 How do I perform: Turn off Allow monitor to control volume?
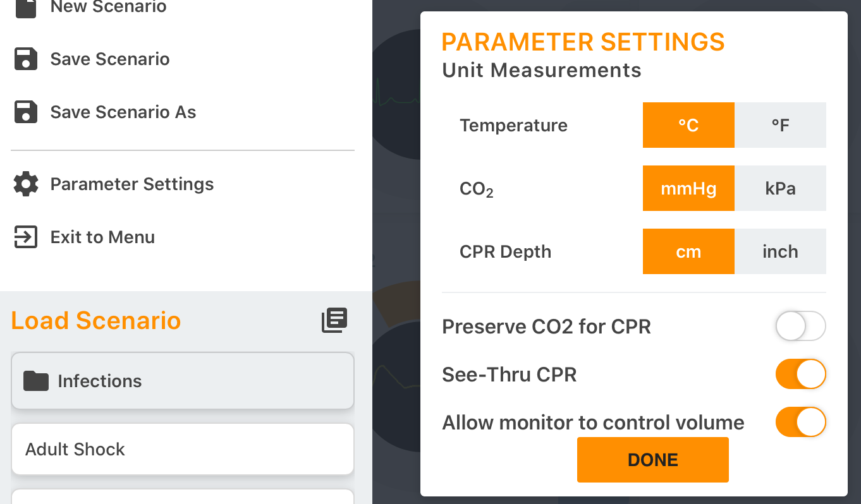[x=801, y=422]
